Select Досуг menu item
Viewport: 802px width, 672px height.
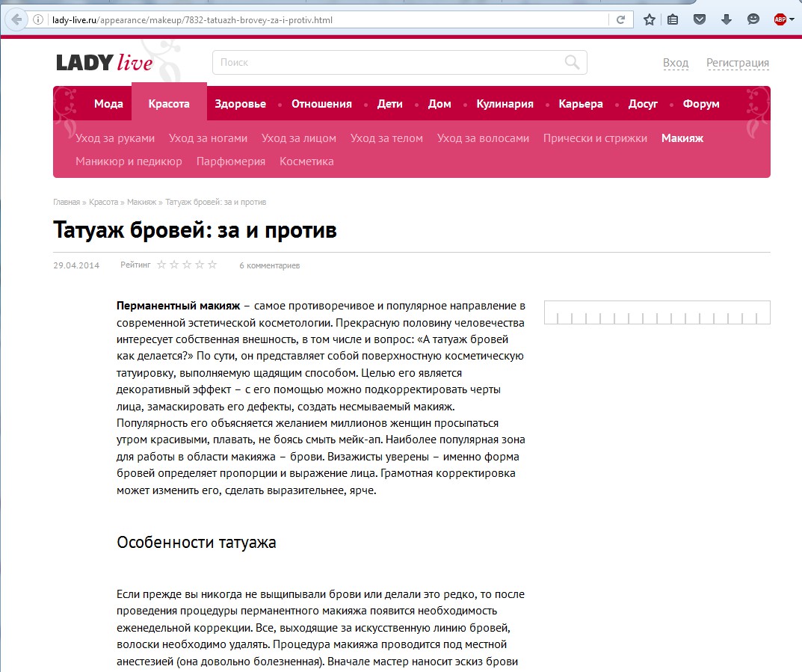[643, 104]
